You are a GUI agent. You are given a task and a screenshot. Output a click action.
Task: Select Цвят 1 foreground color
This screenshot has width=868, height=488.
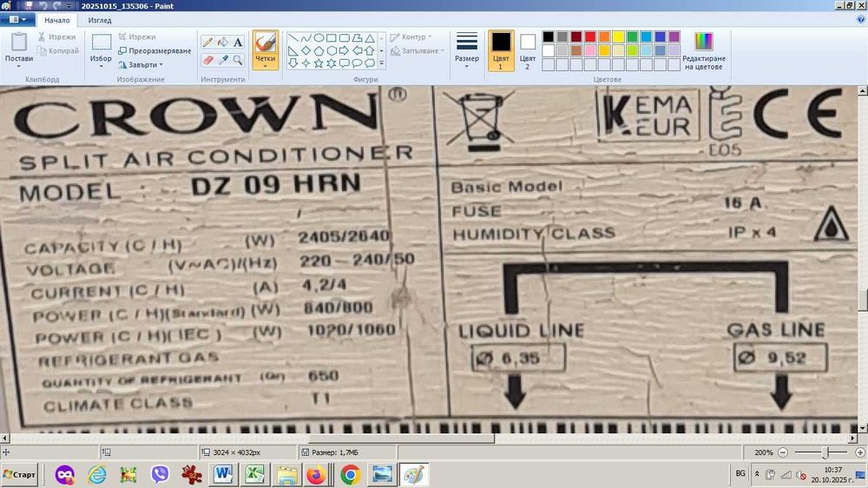[501, 51]
